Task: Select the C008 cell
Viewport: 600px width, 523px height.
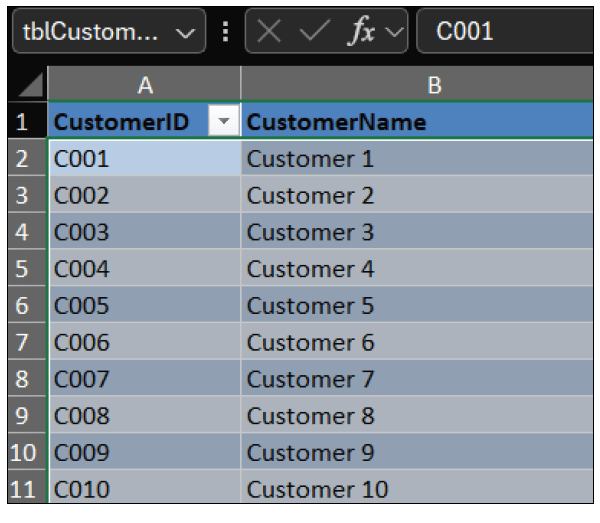Action: 144,416
